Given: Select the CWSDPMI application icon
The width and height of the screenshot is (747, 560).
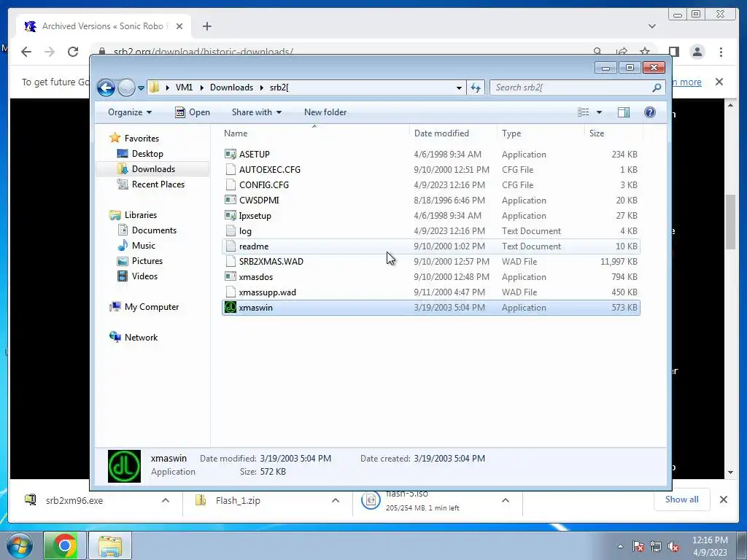Looking at the screenshot, I should click(x=231, y=200).
